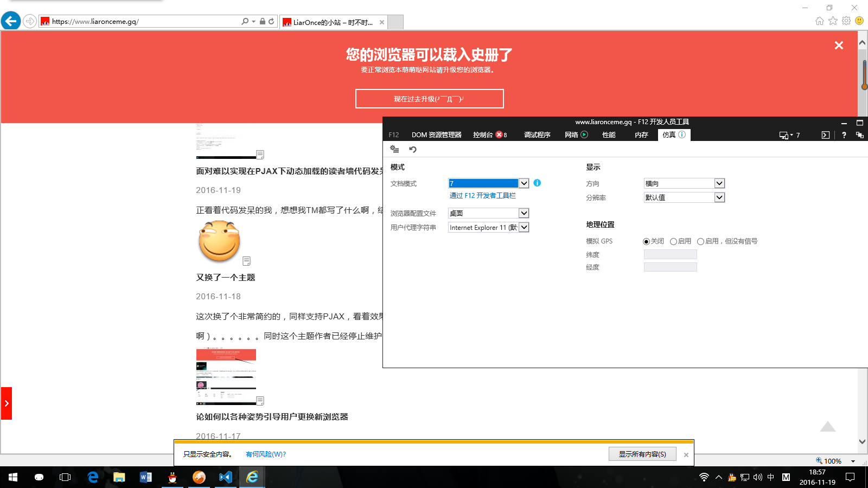The image size is (868, 488).
Task: Dismiss the red browser upgrade banner
Action: coord(839,46)
